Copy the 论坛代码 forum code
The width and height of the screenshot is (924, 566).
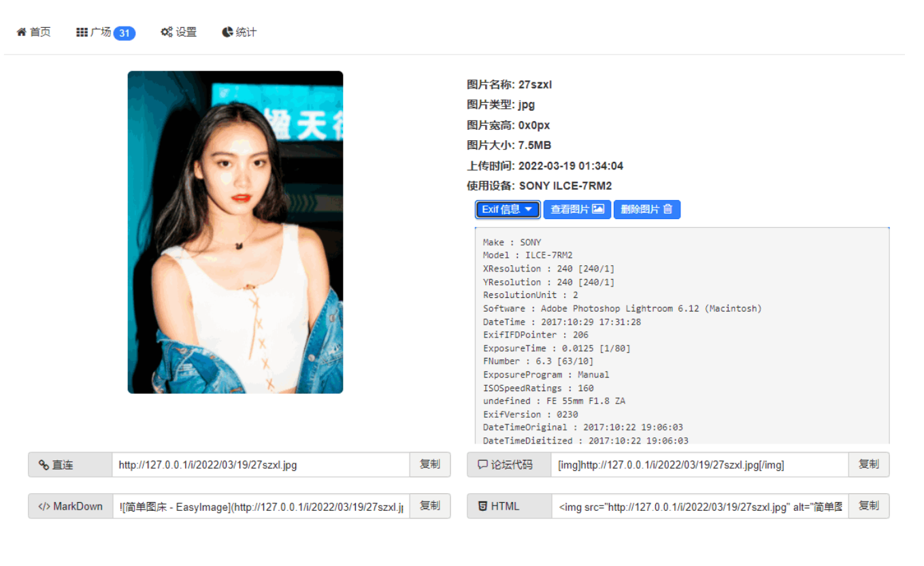point(869,465)
